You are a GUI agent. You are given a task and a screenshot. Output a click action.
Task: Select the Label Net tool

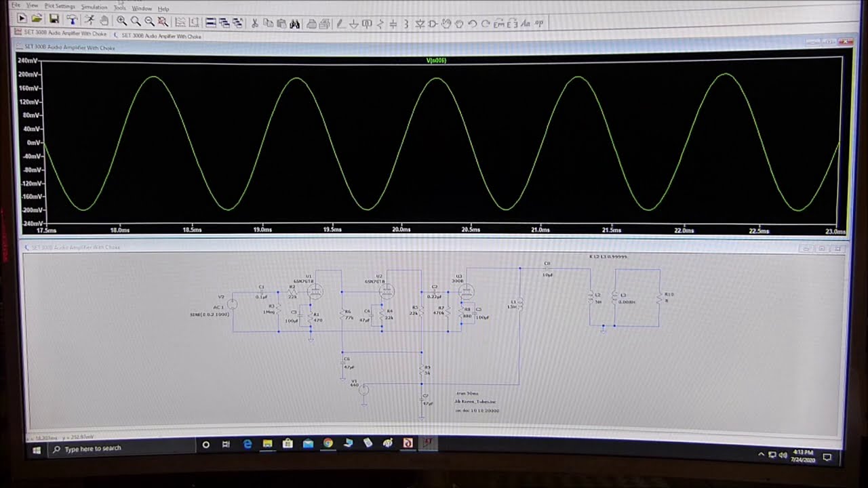coord(367,24)
